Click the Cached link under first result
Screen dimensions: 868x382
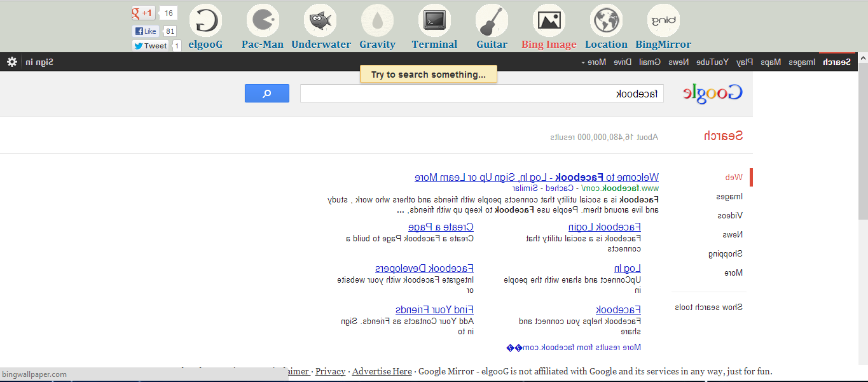click(x=561, y=188)
